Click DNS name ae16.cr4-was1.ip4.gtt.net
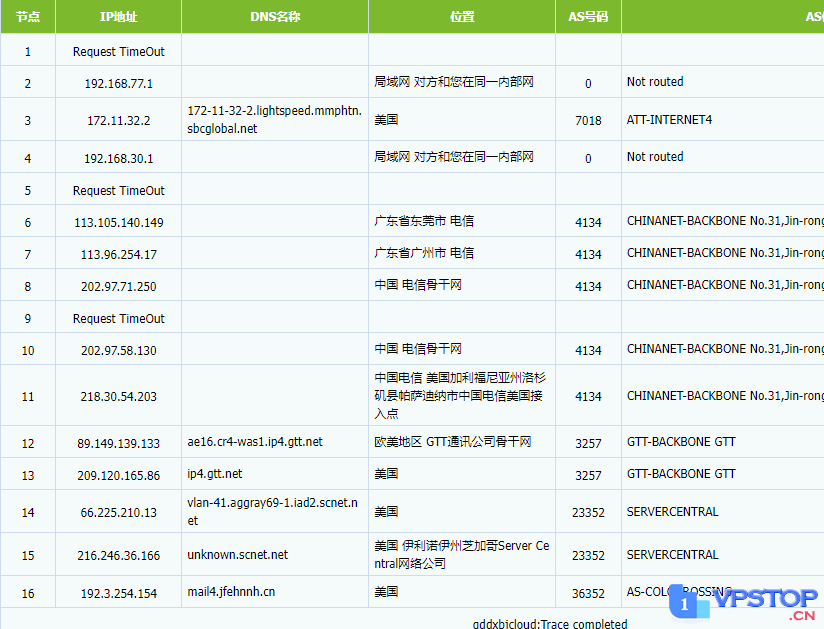The image size is (824, 629). tap(255, 442)
